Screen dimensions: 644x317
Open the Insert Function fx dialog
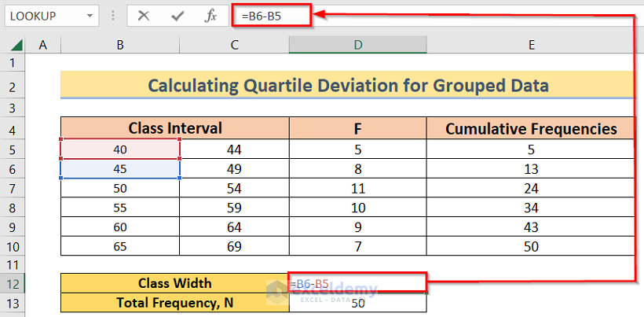[x=210, y=15]
